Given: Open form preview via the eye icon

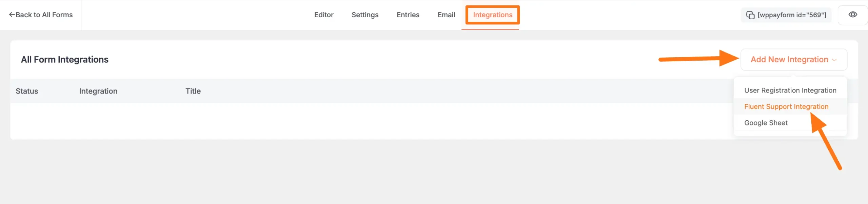Looking at the screenshot, I should click(853, 15).
